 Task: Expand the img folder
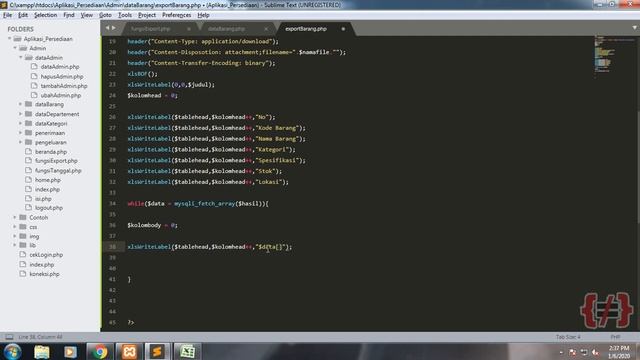click(x=15, y=236)
